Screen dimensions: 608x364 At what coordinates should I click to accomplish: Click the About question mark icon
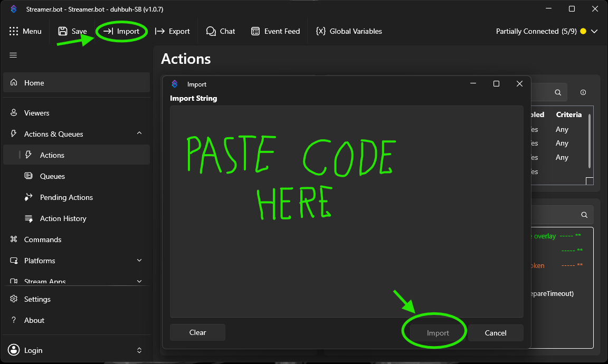[14, 320]
